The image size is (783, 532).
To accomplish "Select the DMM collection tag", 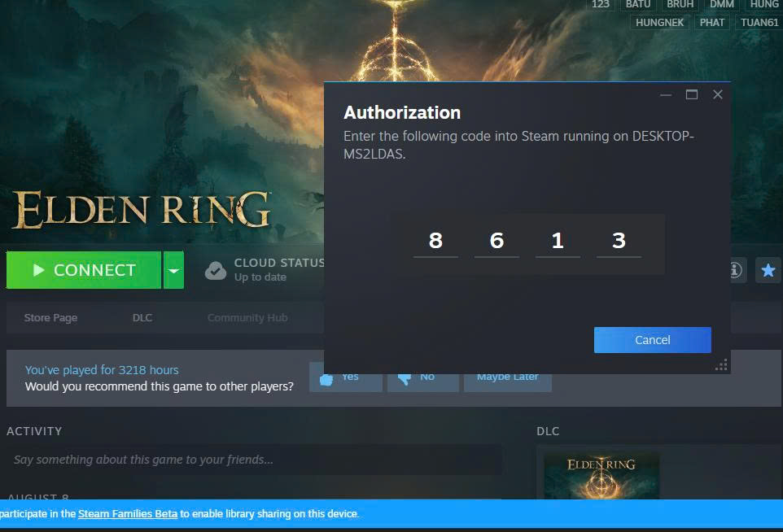I will pos(722,5).
